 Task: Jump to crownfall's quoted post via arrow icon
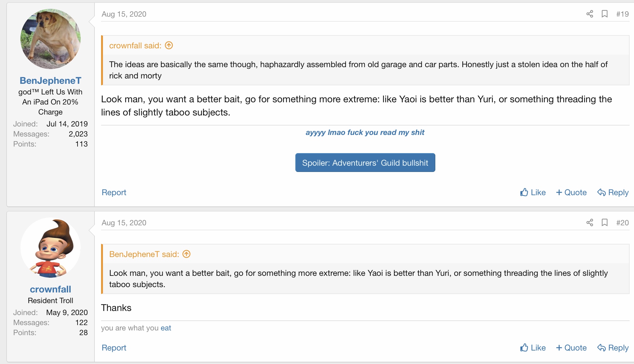[x=169, y=45]
